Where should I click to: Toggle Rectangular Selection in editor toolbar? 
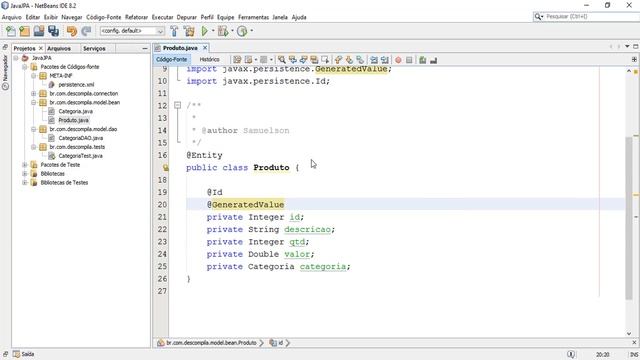click(x=325, y=60)
